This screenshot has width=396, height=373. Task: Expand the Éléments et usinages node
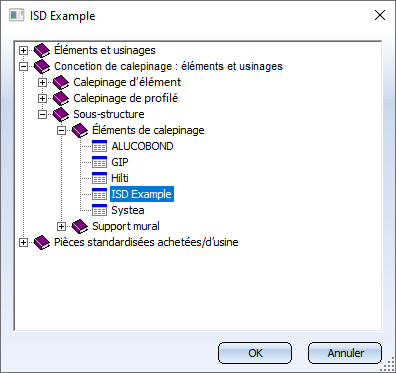pyautogui.click(x=23, y=50)
